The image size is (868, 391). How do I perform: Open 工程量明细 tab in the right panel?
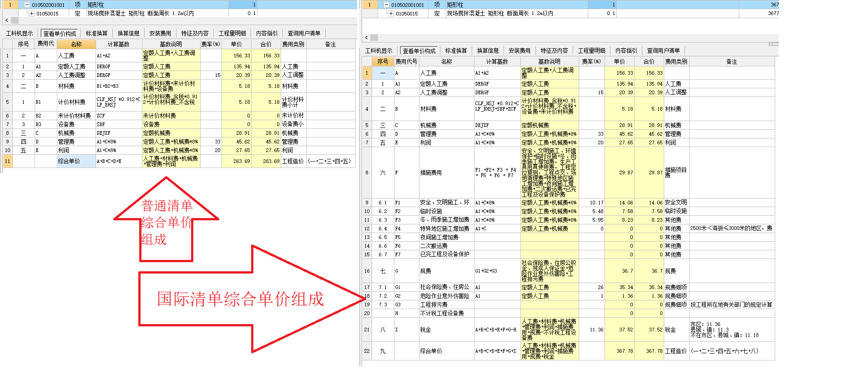pos(592,51)
